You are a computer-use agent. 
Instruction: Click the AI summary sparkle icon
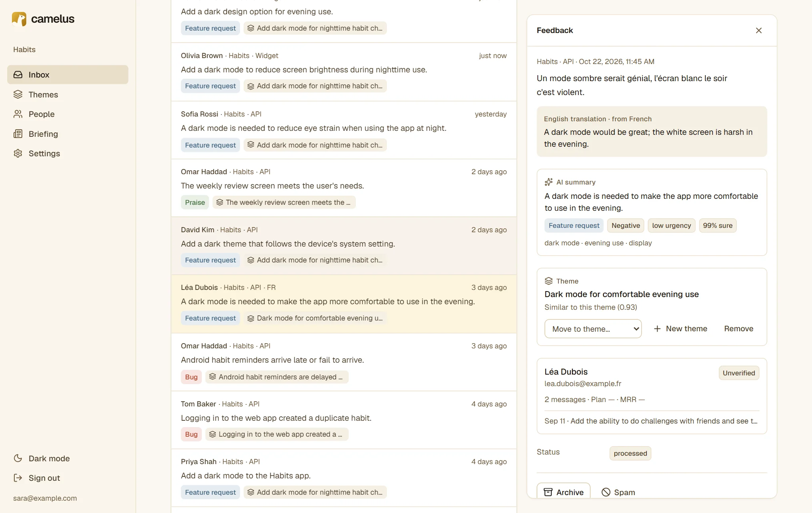tap(548, 182)
